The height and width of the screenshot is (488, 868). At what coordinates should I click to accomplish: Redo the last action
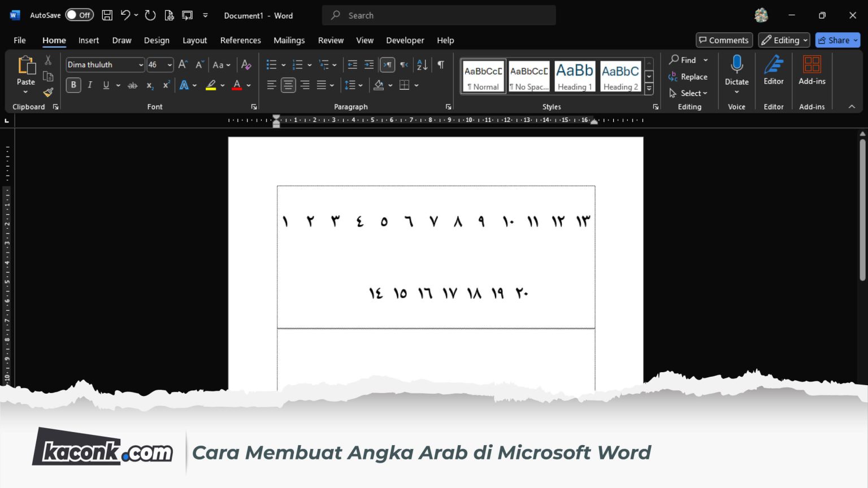[150, 15]
